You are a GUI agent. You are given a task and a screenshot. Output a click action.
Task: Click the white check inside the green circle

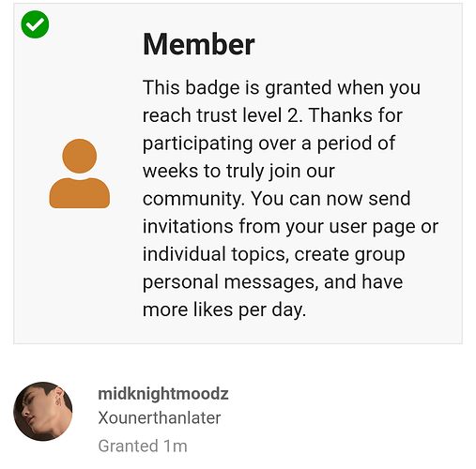coord(35,24)
